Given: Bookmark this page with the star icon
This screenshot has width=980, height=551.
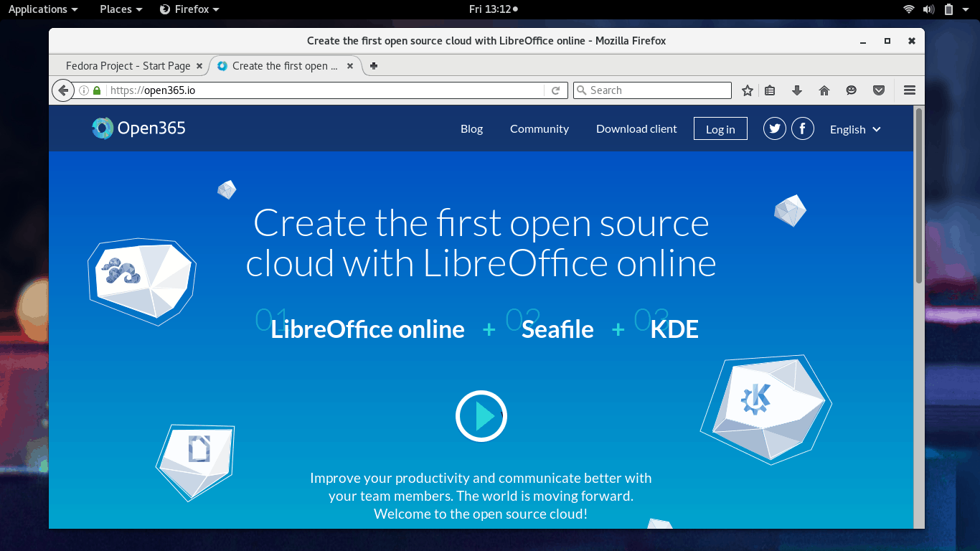Looking at the screenshot, I should coord(748,90).
